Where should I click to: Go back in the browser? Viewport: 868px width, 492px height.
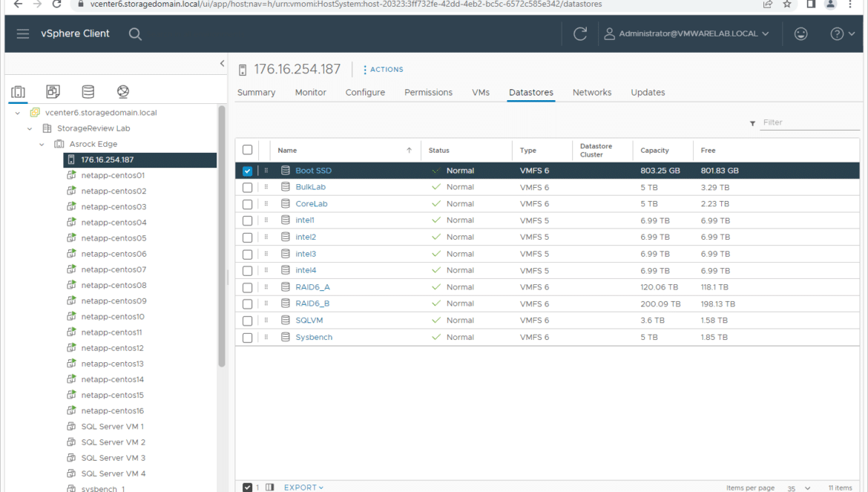tap(18, 4)
